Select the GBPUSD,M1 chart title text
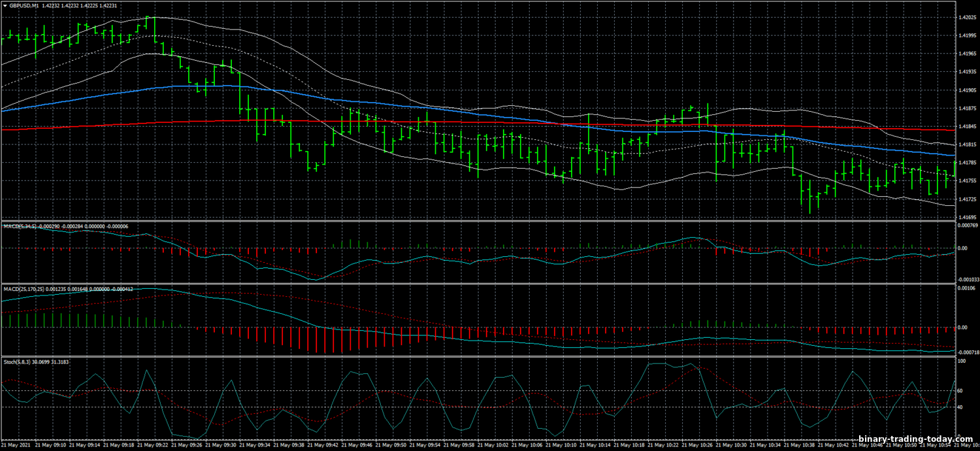The height and width of the screenshot is (451, 980). point(24,5)
